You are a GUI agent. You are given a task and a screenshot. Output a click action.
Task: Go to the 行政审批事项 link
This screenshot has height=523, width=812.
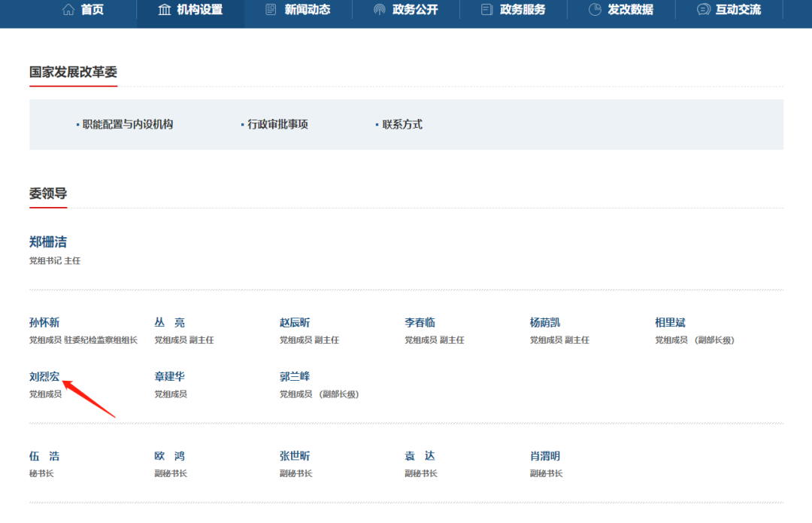tap(277, 124)
